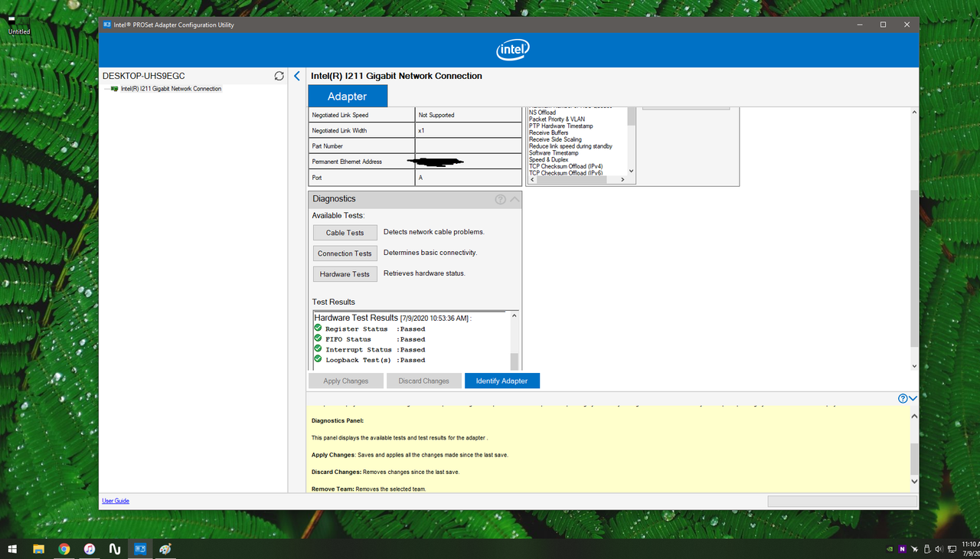Click the OneNote tray icon
Viewport: 980px width, 559px height.
click(x=902, y=549)
